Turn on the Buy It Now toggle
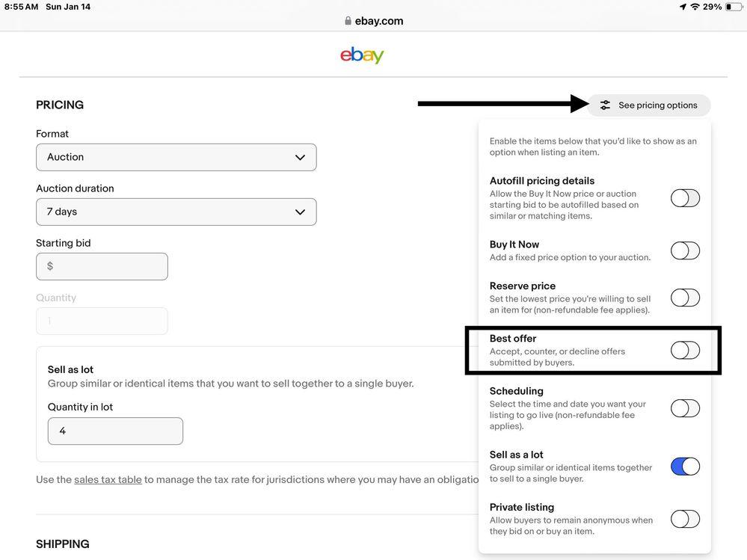Image resolution: width=747 pixels, height=560 pixels. pos(685,250)
